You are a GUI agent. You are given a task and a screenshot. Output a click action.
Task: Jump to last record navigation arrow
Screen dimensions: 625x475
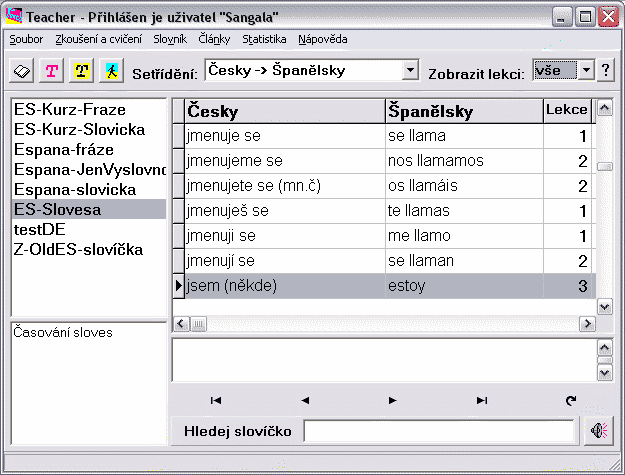[x=482, y=400]
